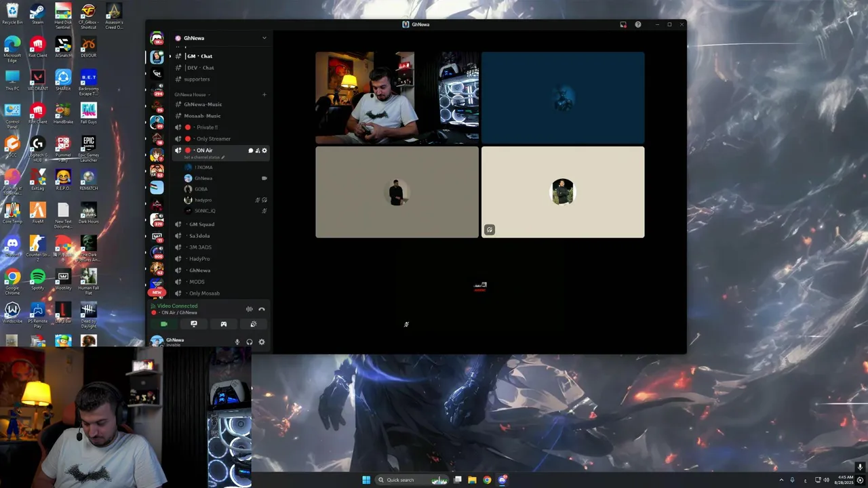Mute microphone in user panel
868x488 pixels.
click(x=237, y=342)
